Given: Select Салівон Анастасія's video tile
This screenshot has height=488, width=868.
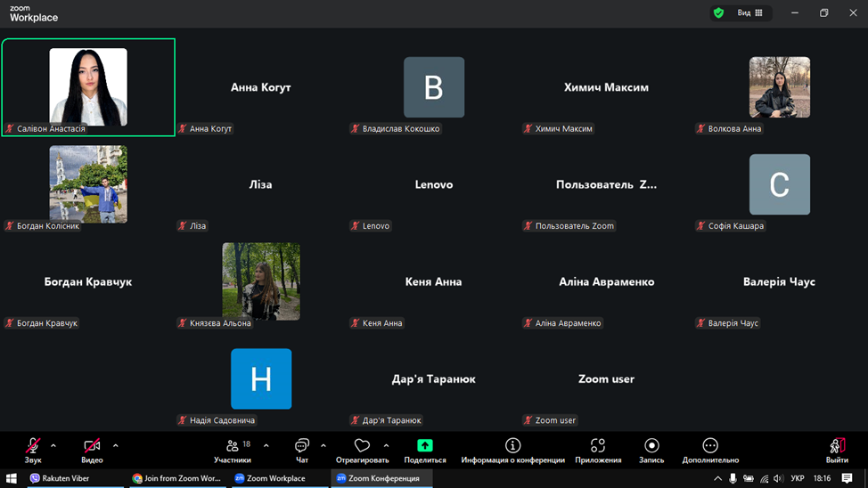Looking at the screenshot, I should (x=88, y=87).
